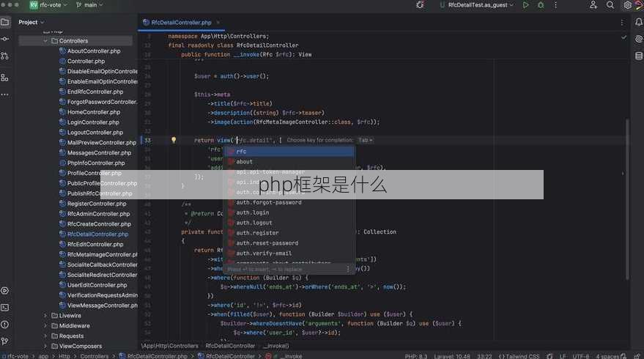644x359 pixels.
Task: Open the Project view dropdown
Action: tap(32, 22)
